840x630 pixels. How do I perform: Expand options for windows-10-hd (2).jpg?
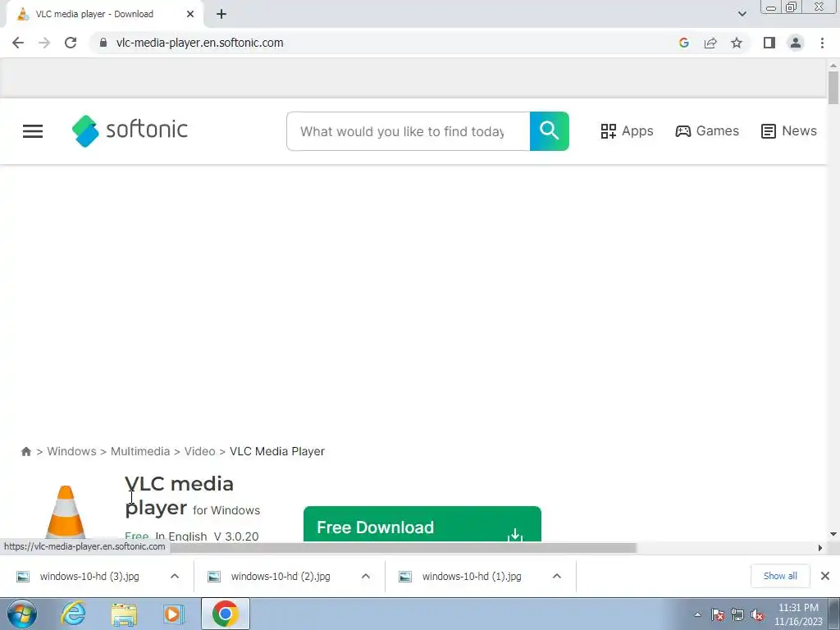click(x=366, y=577)
